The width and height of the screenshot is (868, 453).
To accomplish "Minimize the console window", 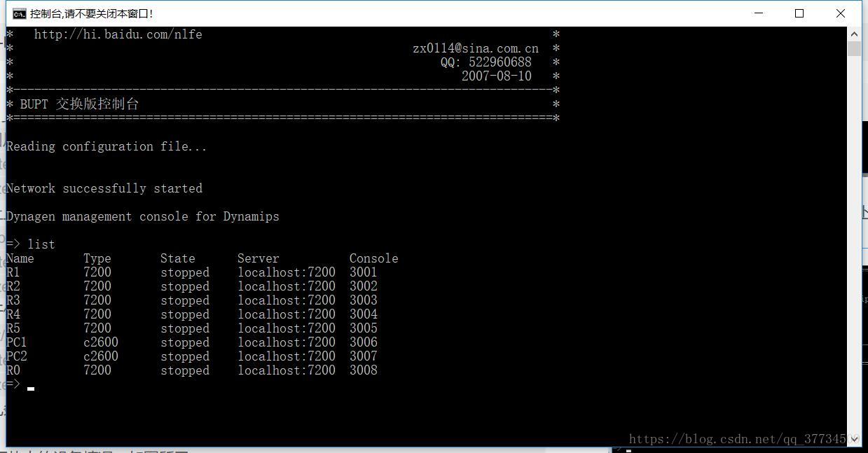I will (x=758, y=13).
